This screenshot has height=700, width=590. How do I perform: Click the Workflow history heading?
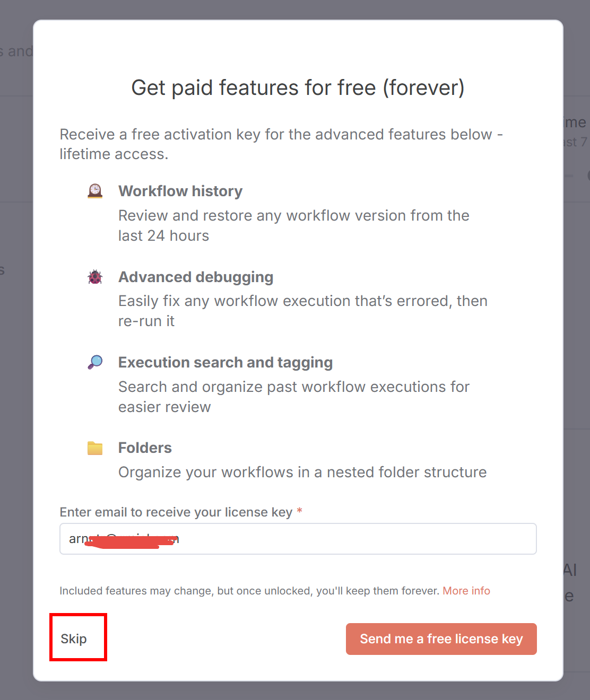[x=180, y=191]
